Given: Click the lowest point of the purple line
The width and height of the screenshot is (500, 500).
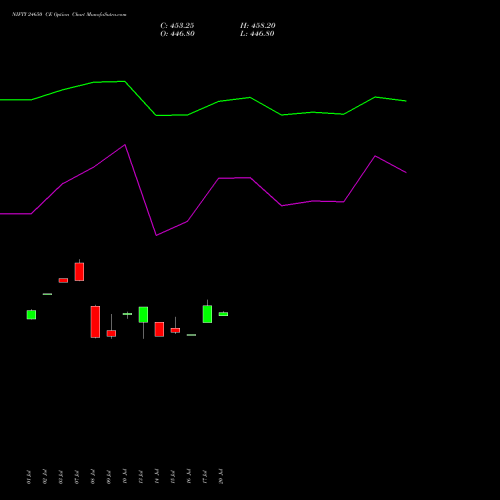Looking at the screenshot, I should pos(156,235).
